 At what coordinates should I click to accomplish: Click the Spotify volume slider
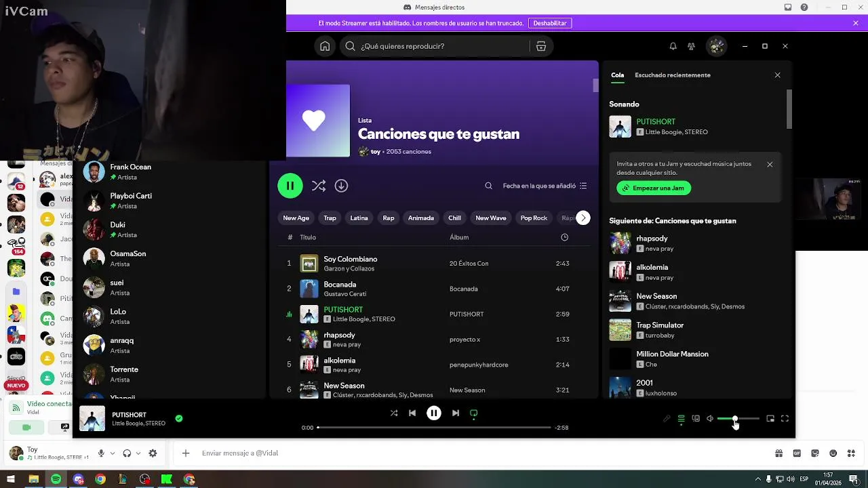pyautogui.click(x=738, y=419)
